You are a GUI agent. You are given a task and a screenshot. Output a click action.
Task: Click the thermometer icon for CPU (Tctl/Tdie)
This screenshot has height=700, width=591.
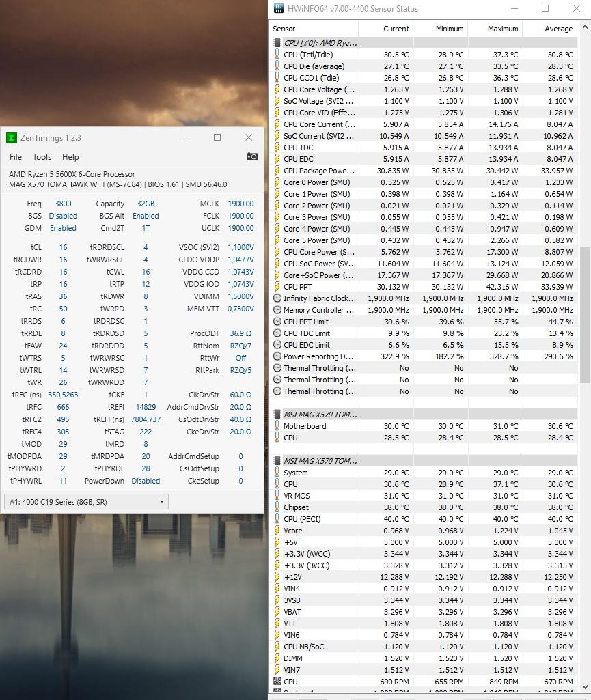tap(277, 55)
